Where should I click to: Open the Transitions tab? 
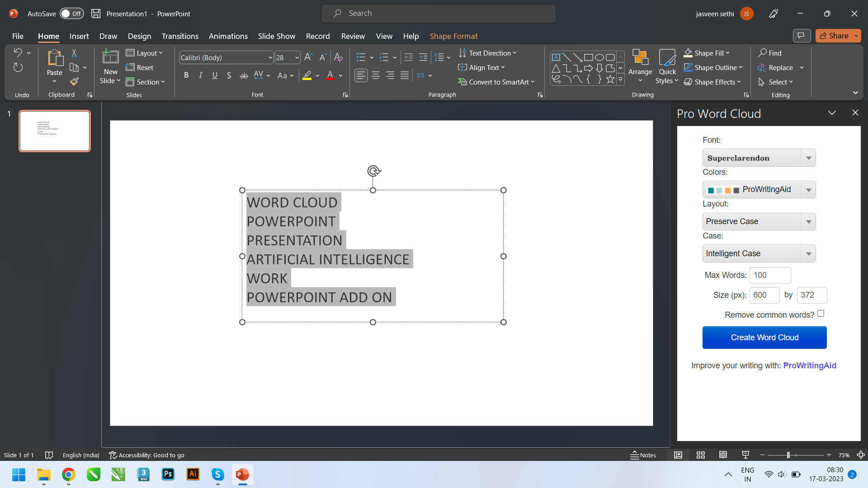pos(180,36)
